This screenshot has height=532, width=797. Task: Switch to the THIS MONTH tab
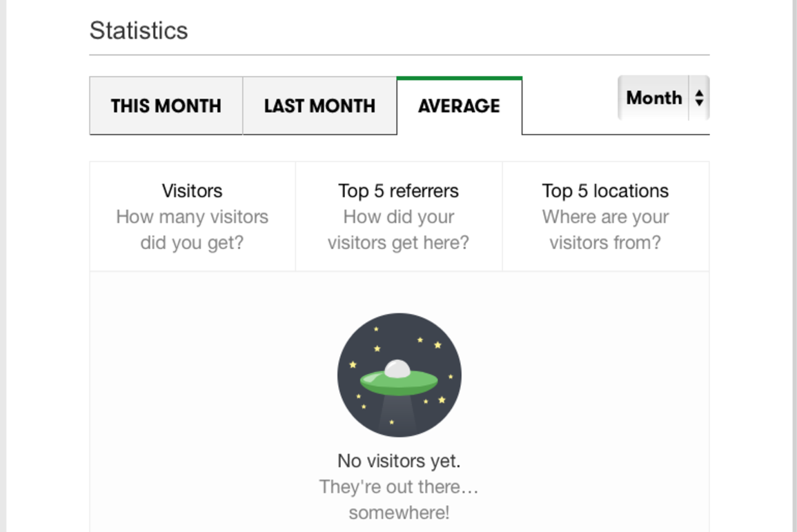166,106
